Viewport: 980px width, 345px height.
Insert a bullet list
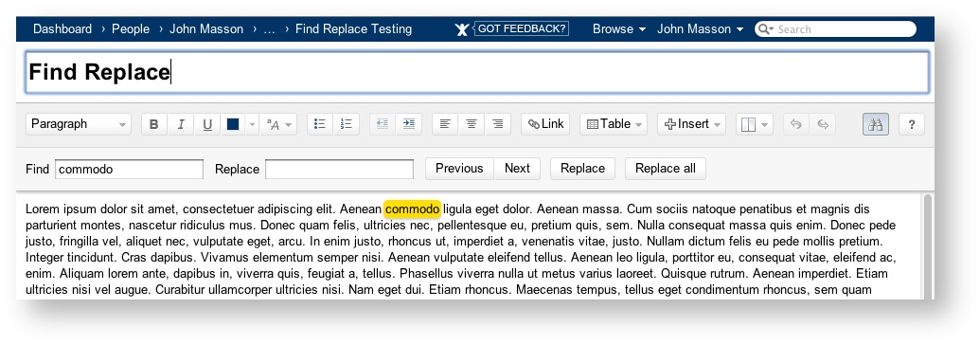point(320,124)
